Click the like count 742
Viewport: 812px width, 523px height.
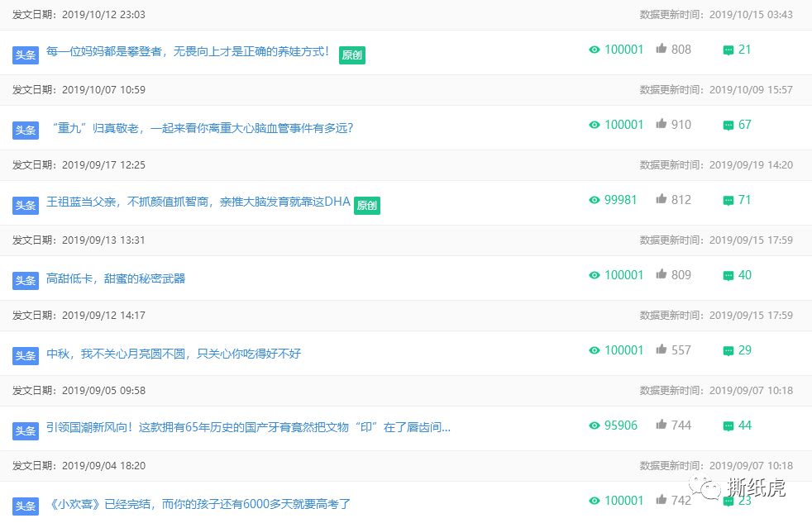[x=681, y=501]
